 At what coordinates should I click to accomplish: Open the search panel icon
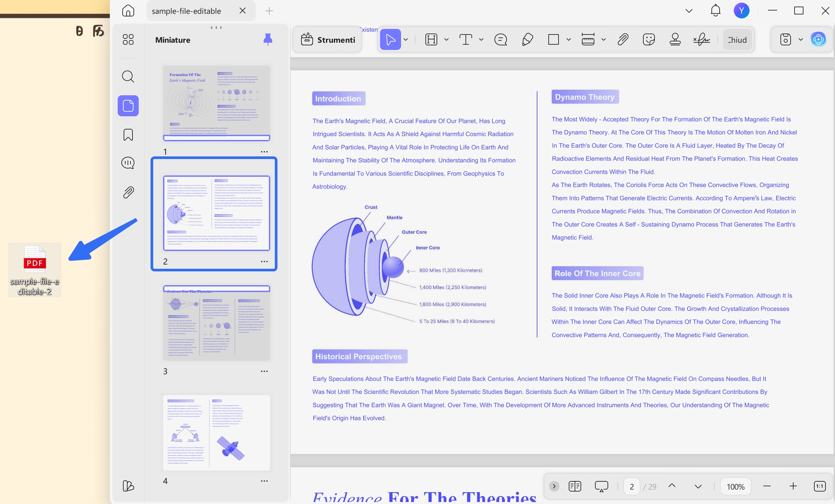(128, 77)
